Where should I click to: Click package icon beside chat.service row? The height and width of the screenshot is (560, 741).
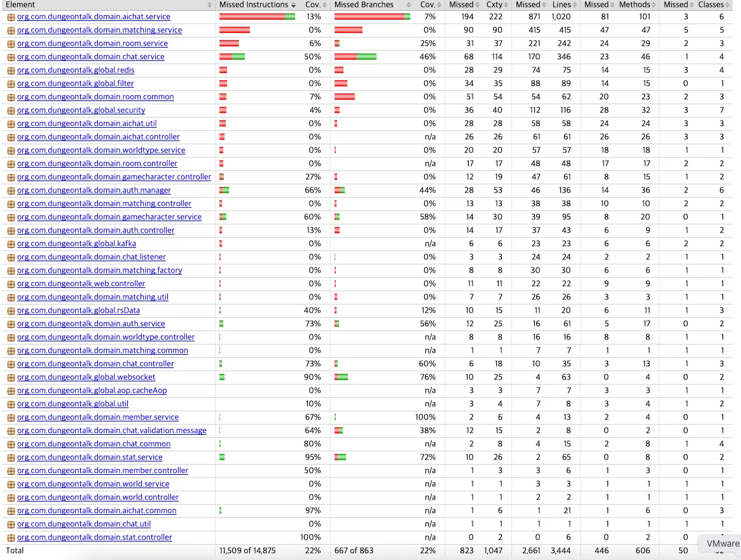(x=11, y=57)
